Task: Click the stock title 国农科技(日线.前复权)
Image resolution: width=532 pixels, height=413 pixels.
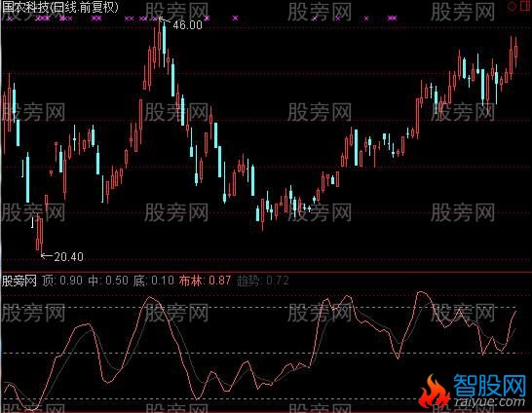Action: pyautogui.click(x=60, y=7)
